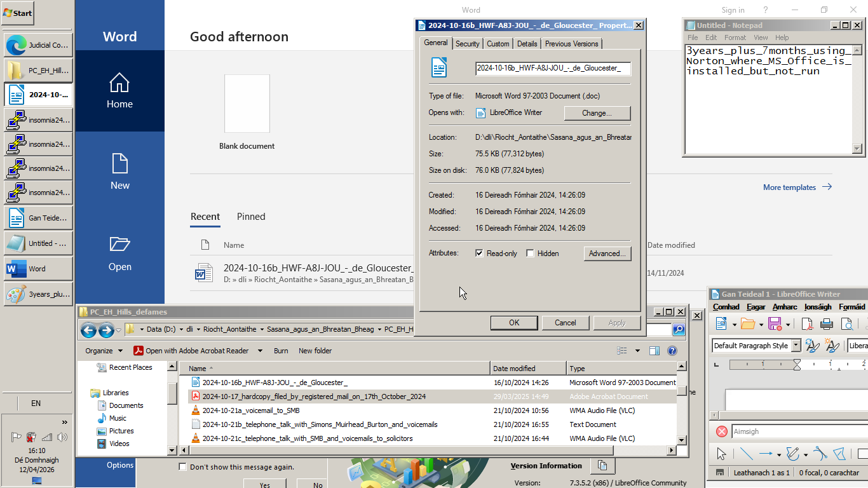This screenshot has height=488, width=868.
Task: Click the Open folder icon in Word sidebar
Action: 119,245
